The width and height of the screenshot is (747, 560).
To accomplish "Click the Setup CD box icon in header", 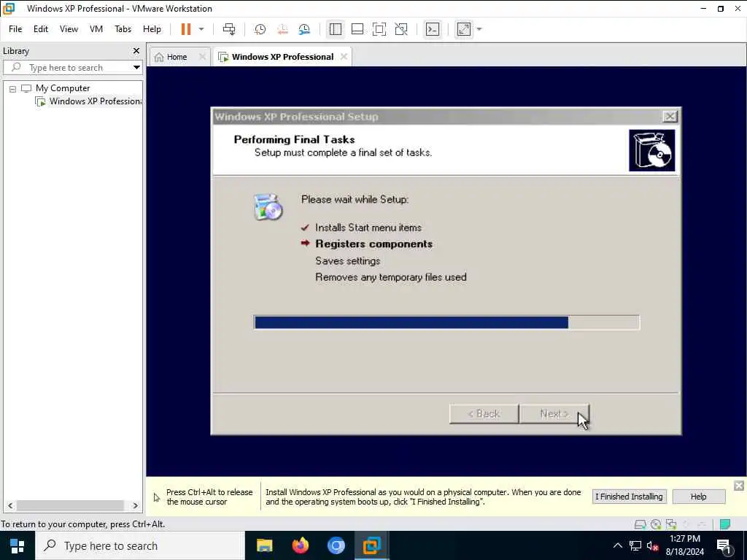I will [651, 150].
